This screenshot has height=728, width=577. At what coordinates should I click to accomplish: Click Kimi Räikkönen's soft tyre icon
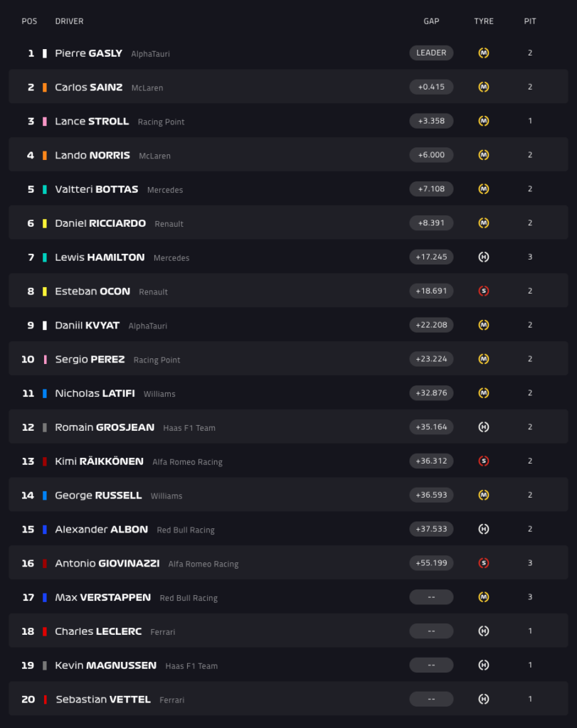point(484,461)
